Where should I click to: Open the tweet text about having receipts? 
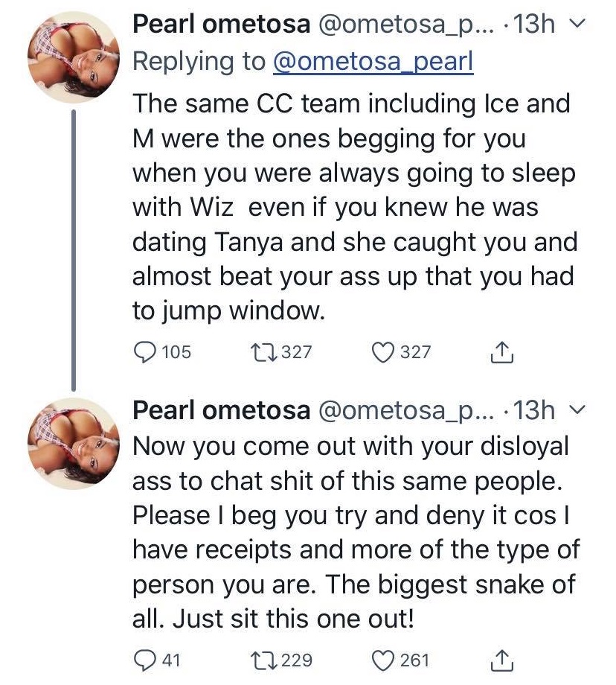pyautogui.click(x=353, y=532)
